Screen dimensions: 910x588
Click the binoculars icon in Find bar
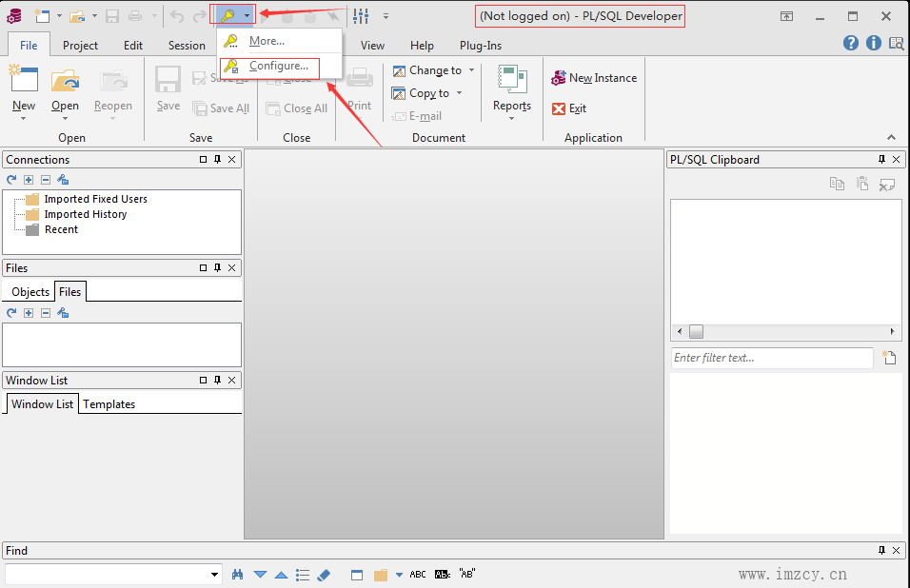tap(239, 575)
